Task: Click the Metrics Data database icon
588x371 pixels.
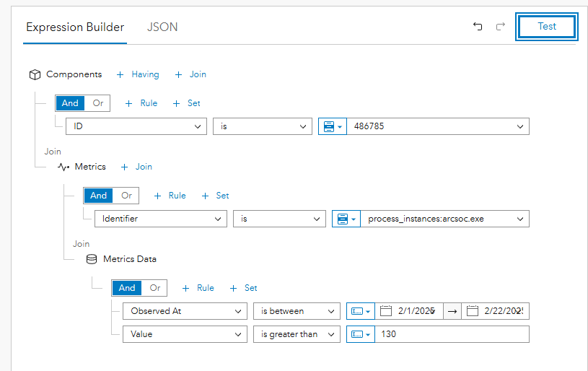Action: coord(92,259)
